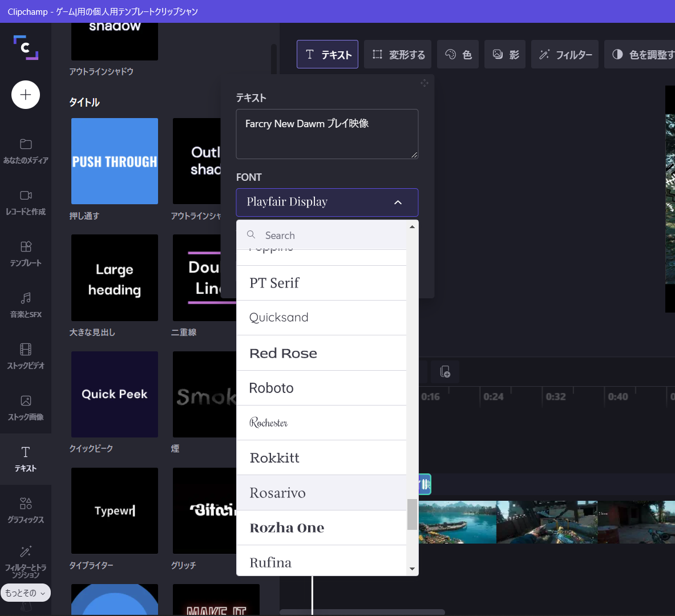The image size is (675, 616).
Task: Click the Clipchamp logo icon
Action: 26,47
